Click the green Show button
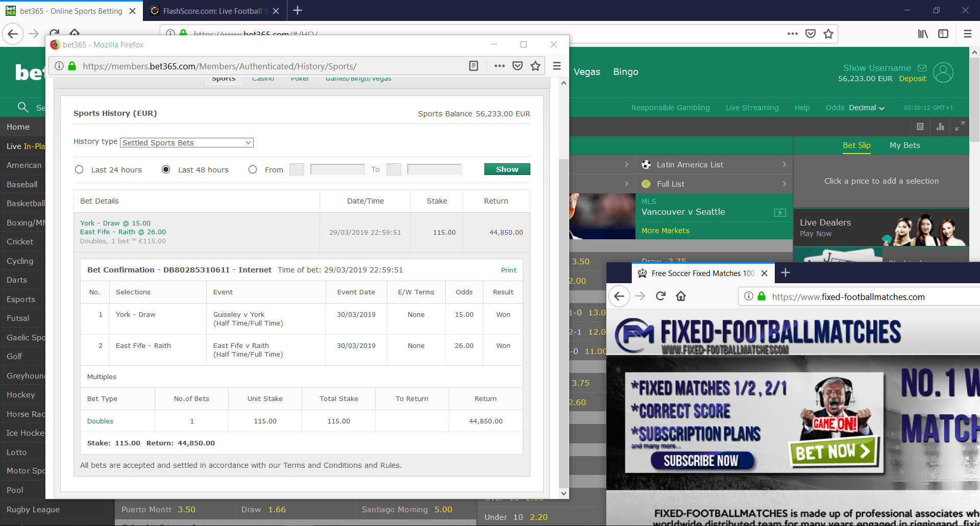The image size is (980, 526). [x=507, y=169]
